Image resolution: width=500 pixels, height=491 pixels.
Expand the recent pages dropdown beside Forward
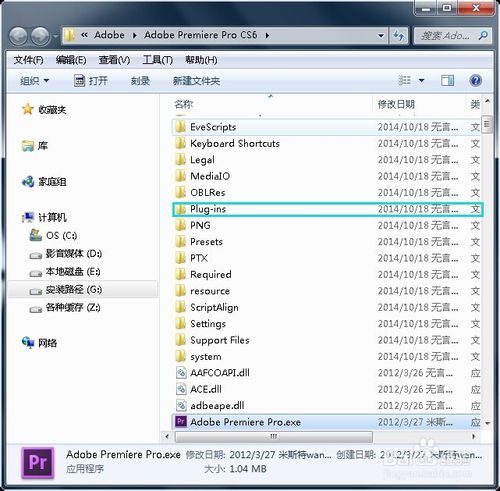pyautogui.click(x=55, y=36)
